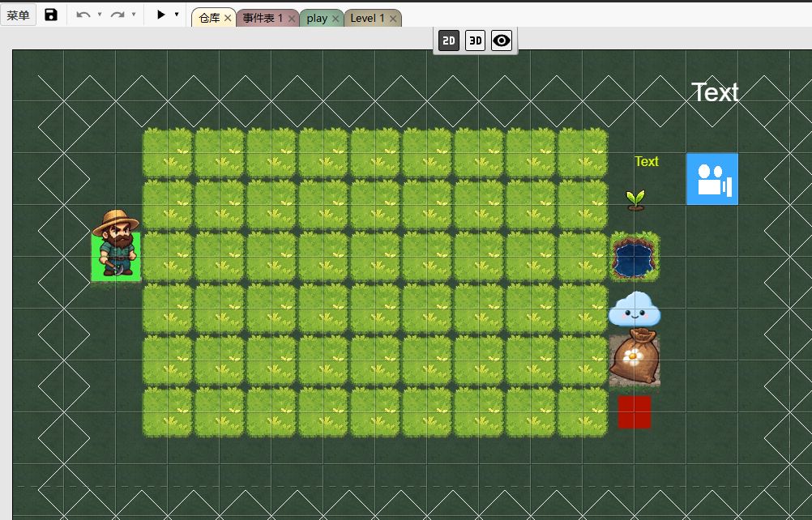Preview the project with the play button
This screenshot has width=812, height=520.
161,15
